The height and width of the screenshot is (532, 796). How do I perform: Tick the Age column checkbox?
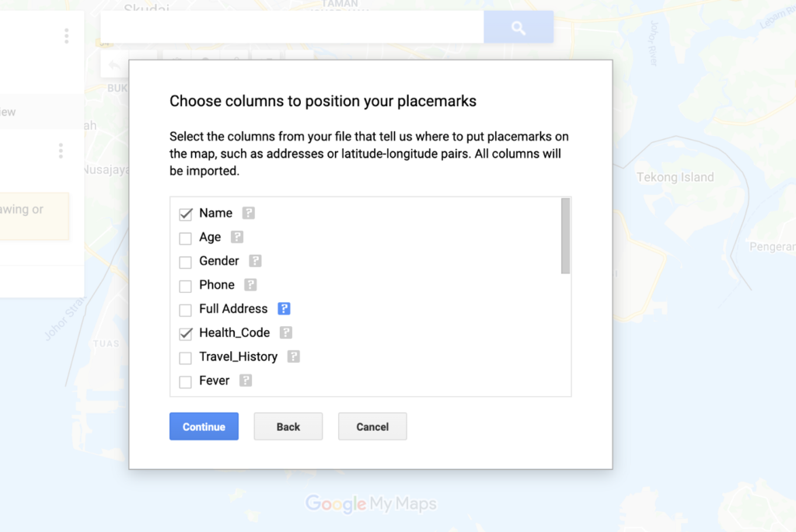point(185,238)
